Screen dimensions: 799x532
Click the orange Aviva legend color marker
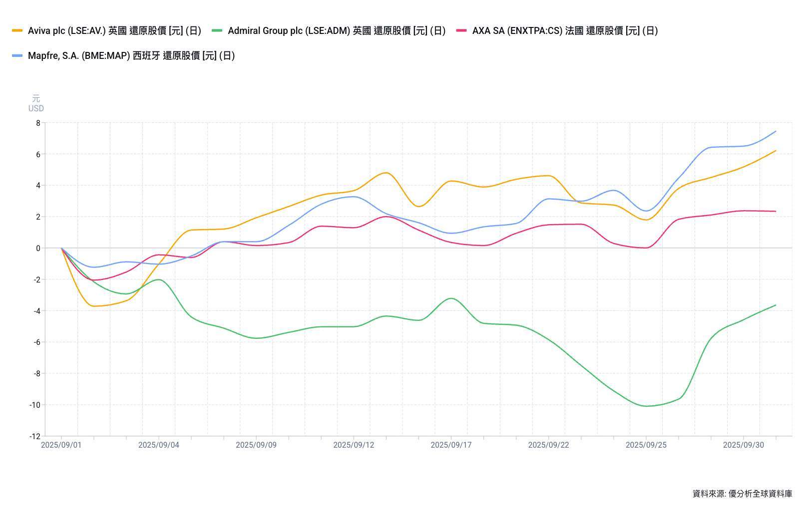click(17, 31)
